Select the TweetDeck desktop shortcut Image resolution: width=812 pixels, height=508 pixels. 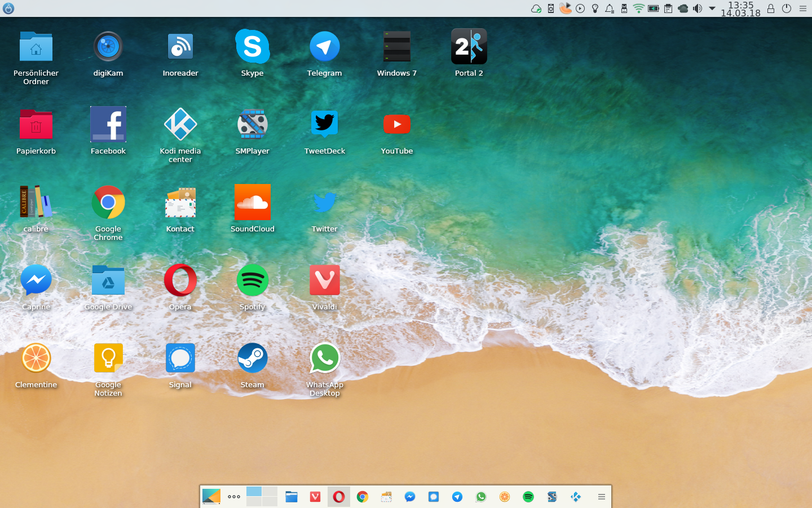point(325,125)
